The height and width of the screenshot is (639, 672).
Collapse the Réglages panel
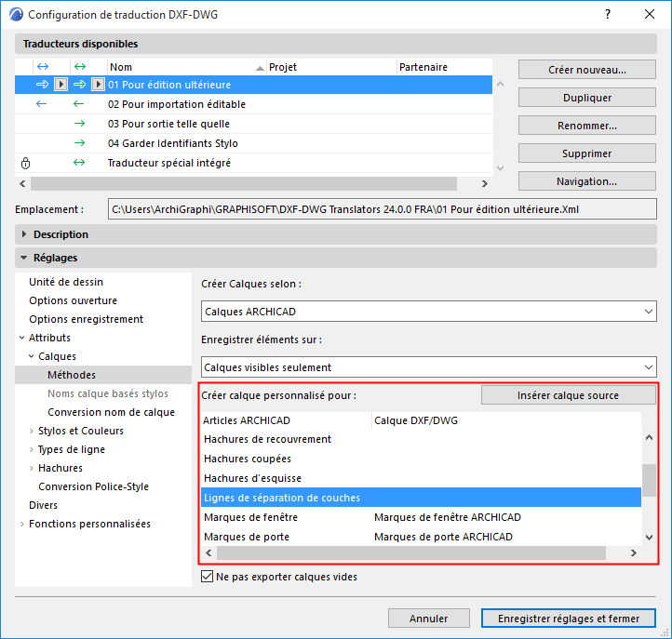(x=24, y=258)
